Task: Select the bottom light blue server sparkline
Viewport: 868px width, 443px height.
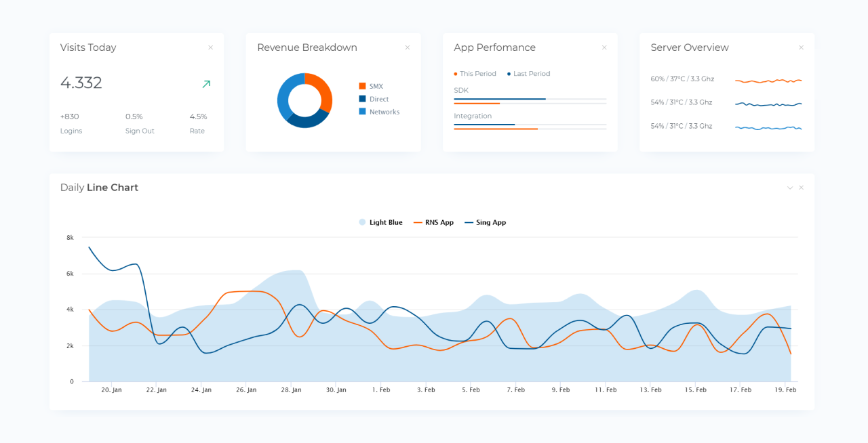Action: tap(768, 126)
